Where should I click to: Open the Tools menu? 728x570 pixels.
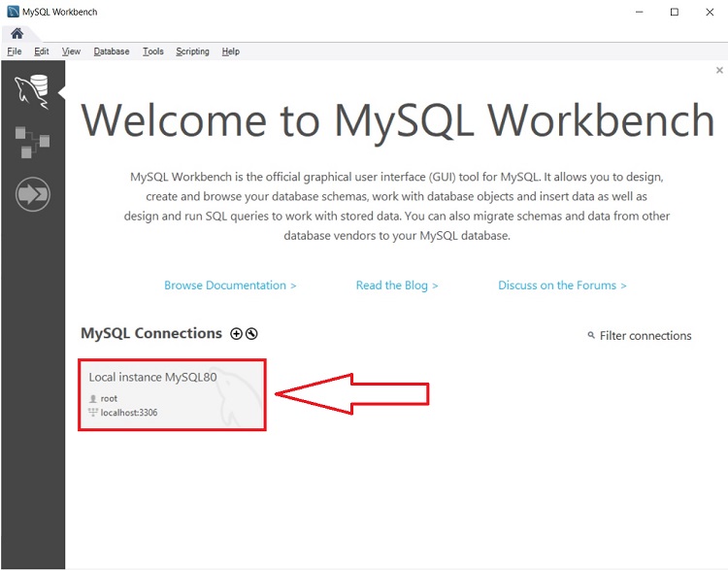pyautogui.click(x=153, y=51)
